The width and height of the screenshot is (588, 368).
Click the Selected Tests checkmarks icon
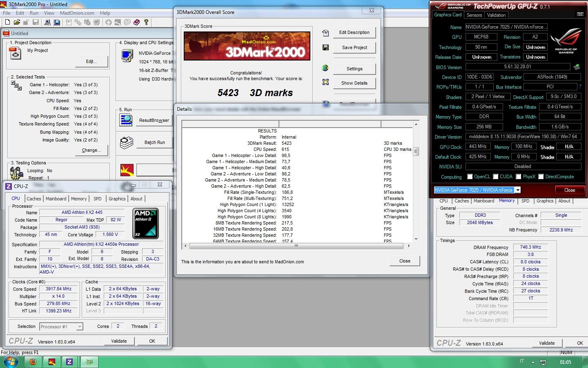(16, 85)
